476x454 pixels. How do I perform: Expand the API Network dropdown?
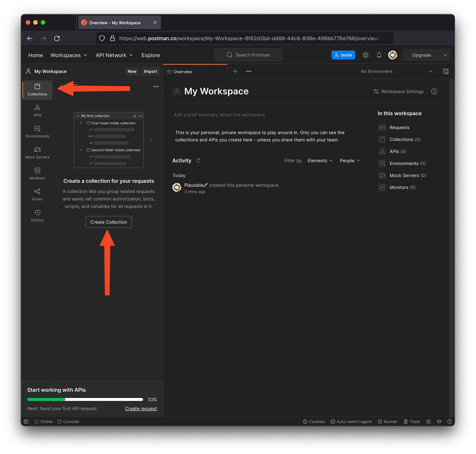tap(114, 55)
